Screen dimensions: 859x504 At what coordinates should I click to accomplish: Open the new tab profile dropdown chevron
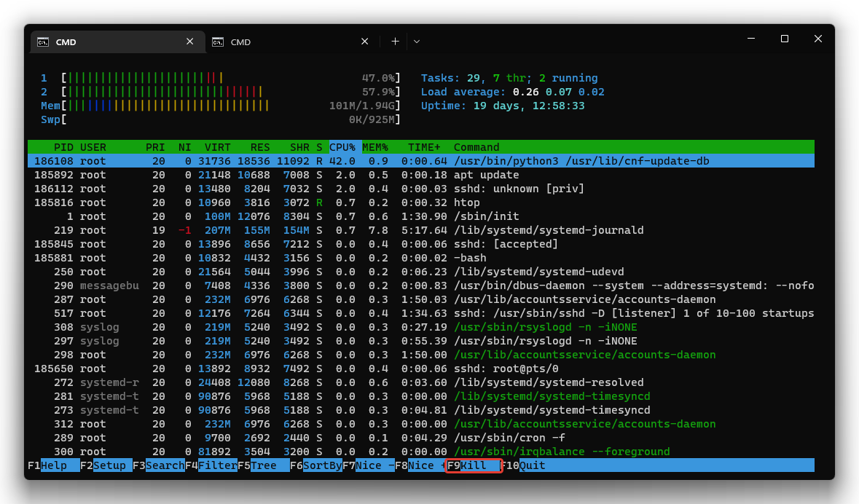[417, 42]
